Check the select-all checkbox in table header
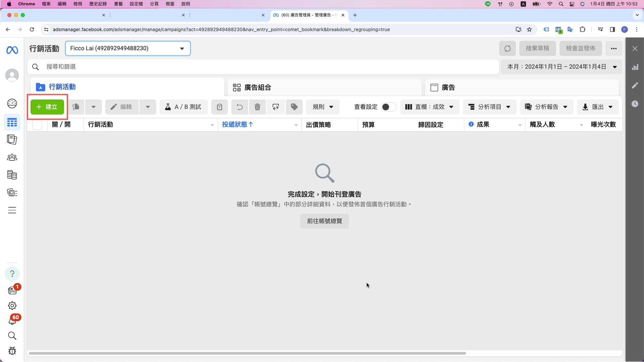Viewport: 644px width, 362px height. 37,125
